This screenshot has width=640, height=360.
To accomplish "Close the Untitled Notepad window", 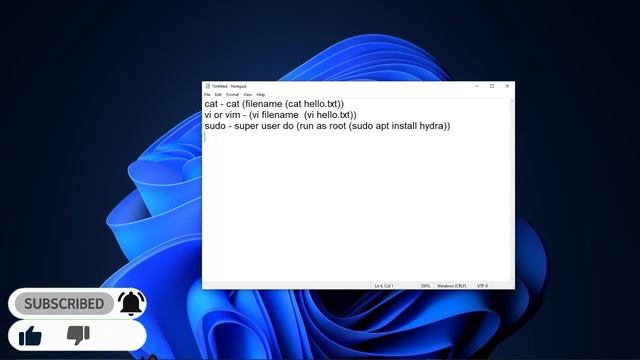I will point(507,86).
